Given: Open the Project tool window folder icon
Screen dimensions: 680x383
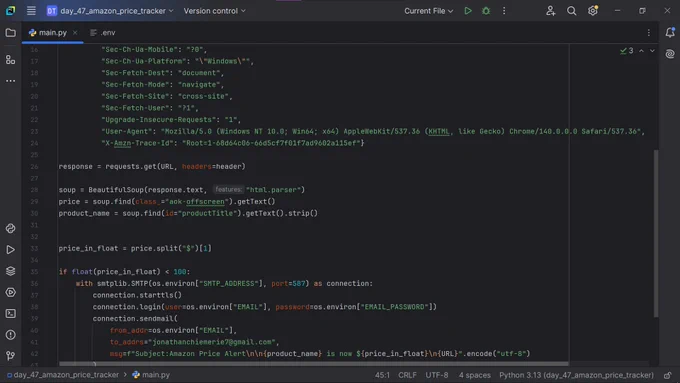Looking at the screenshot, I should point(10,33).
